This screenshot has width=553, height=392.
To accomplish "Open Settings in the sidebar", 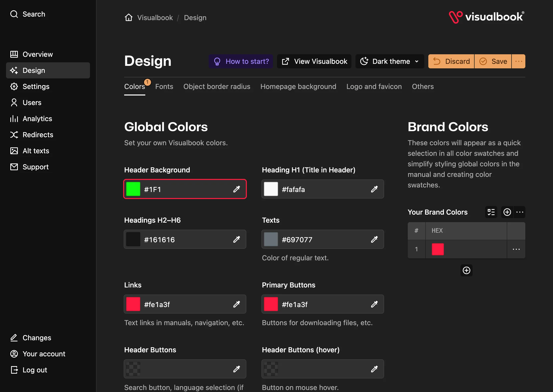I will tap(48, 86).
